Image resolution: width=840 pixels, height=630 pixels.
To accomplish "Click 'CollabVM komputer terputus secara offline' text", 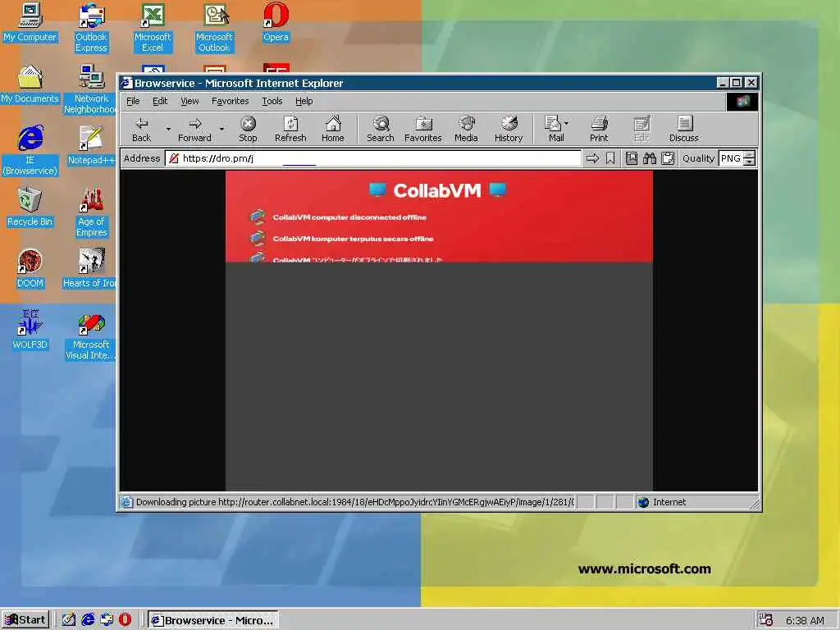I will click(353, 239).
